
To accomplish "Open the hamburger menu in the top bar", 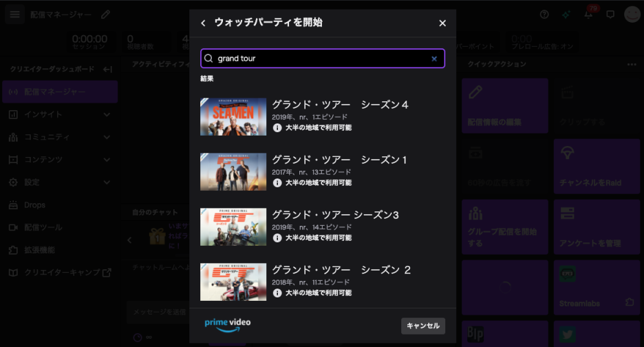I will pyautogui.click(x=14, y=14).
